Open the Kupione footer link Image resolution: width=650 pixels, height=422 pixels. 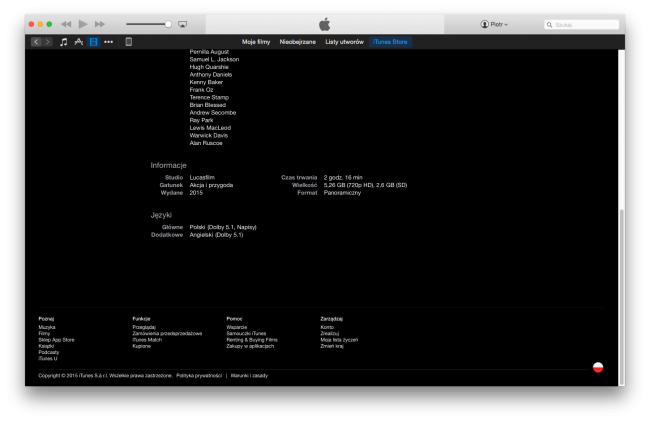(x=141, y=346)
